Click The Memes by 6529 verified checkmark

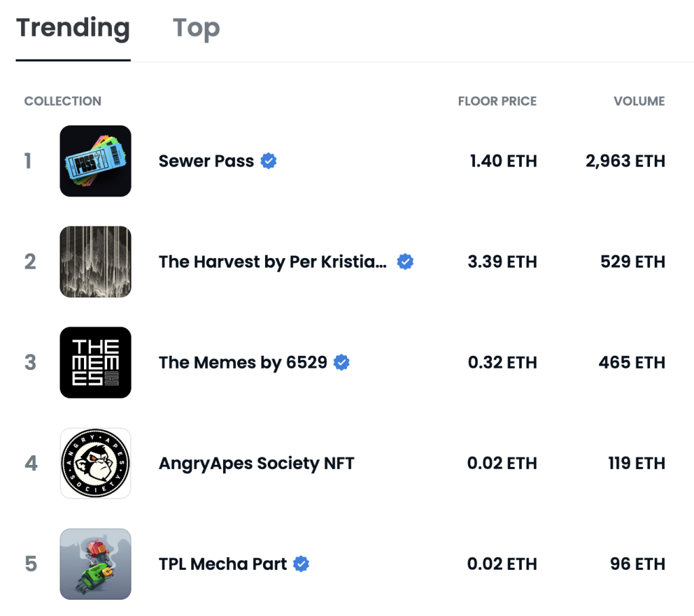click(x=342, y=363)
